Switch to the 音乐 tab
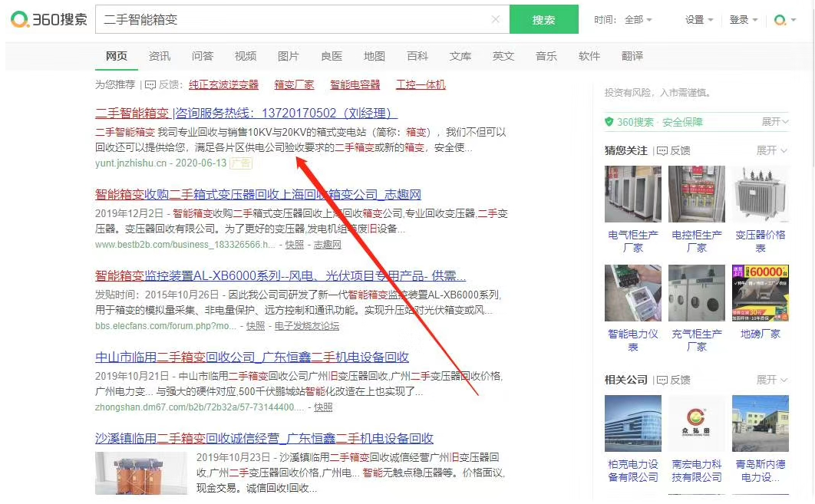Image resolution: width=815 pixels, height=504 pixels. (x=546, y=56)
